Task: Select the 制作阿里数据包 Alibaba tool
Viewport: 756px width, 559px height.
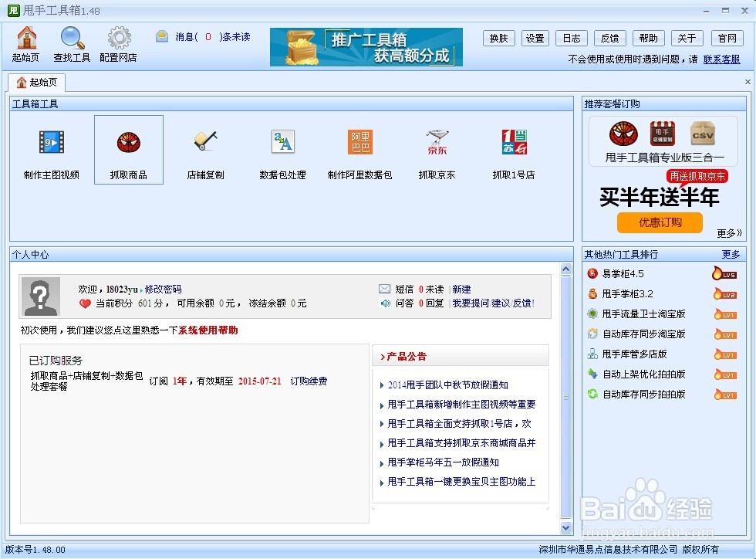Action: 359,149
